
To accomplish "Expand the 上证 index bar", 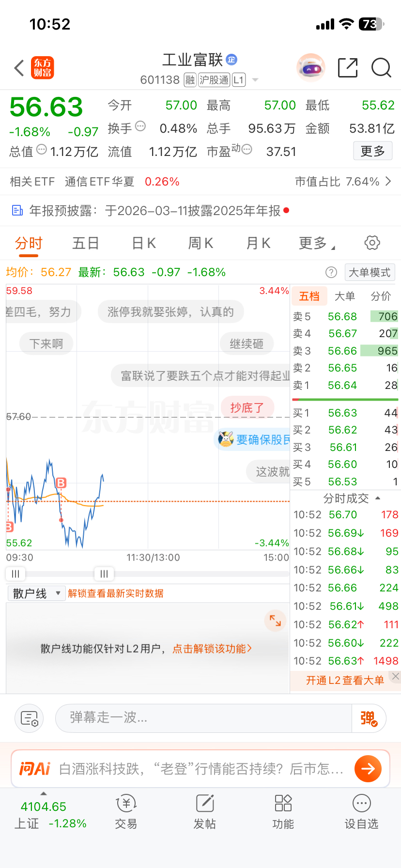I will pyautogui.click(x=44, y=794).
